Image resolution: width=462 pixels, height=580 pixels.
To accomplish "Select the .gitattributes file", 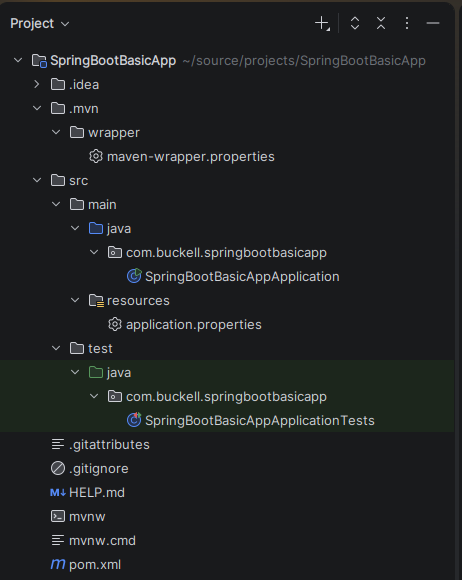I will point(109,445).
